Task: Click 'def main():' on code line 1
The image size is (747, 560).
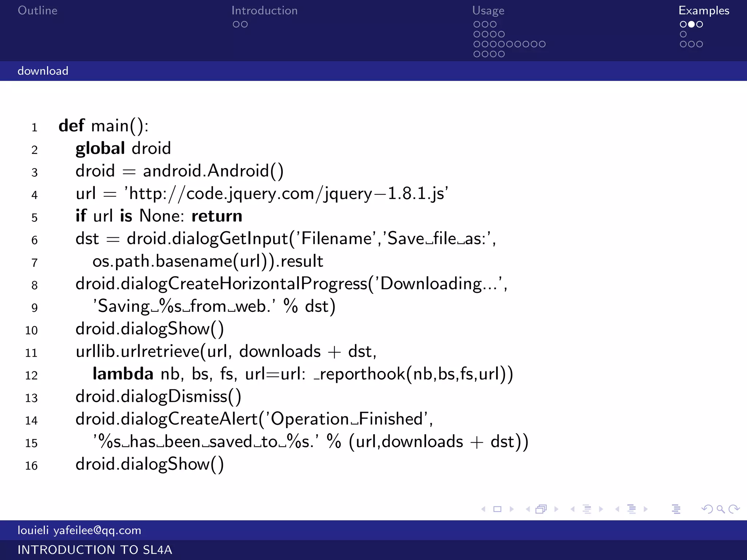Action: click(104, 126)
